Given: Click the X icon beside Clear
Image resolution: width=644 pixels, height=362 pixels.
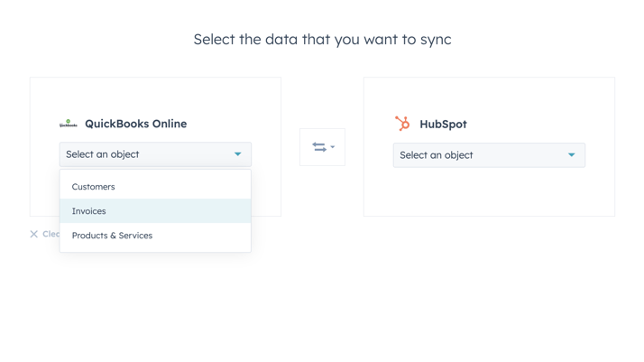Looking at the screenshot, I should [x=34, y=234].
